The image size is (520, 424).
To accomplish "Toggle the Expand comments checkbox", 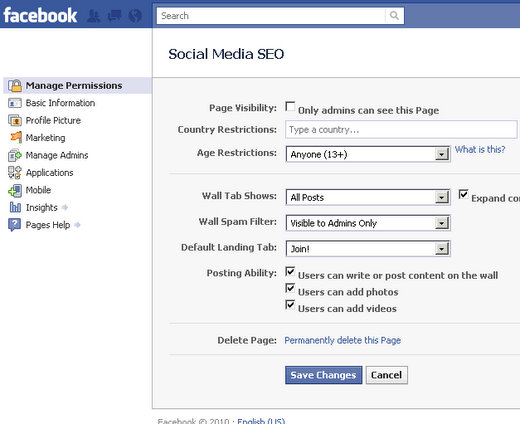I will click(463, 194).
